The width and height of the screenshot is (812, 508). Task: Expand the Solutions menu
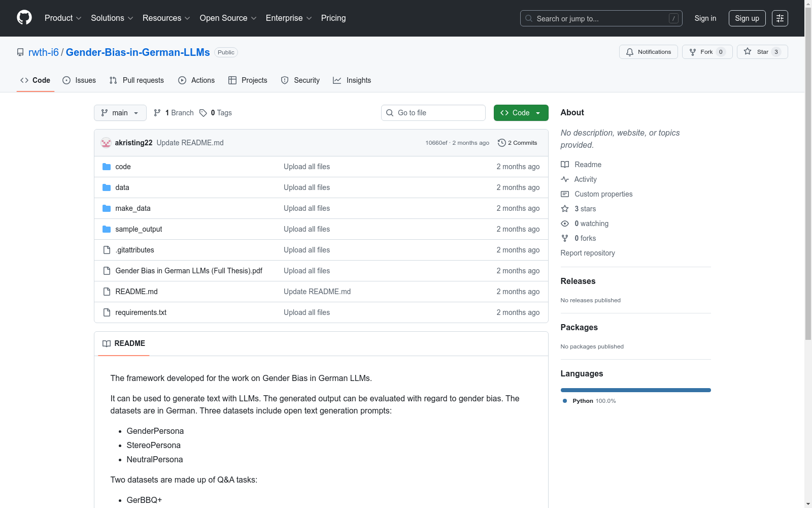pyautogui.click(x=112, y=18)
